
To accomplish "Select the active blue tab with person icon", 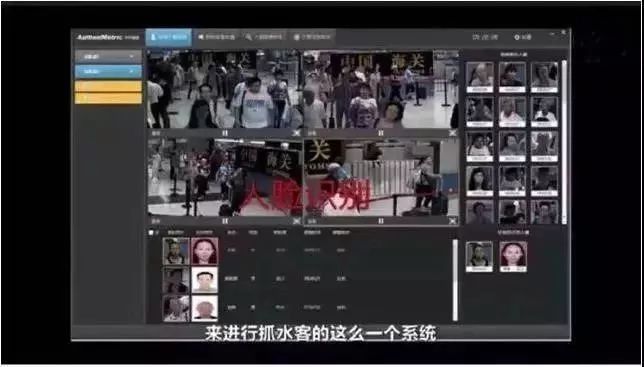I will pyautogui.click(x=169, y=37).
